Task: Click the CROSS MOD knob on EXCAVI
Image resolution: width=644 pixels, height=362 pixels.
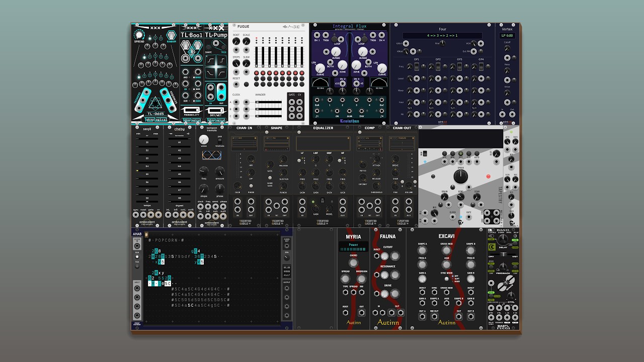Action: [x=446, y=250]
